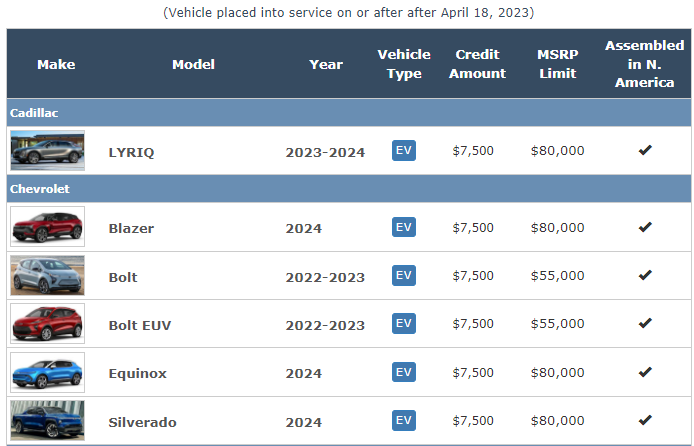Click the $7,500 credit for Bolt EUV

click(473, 324)
